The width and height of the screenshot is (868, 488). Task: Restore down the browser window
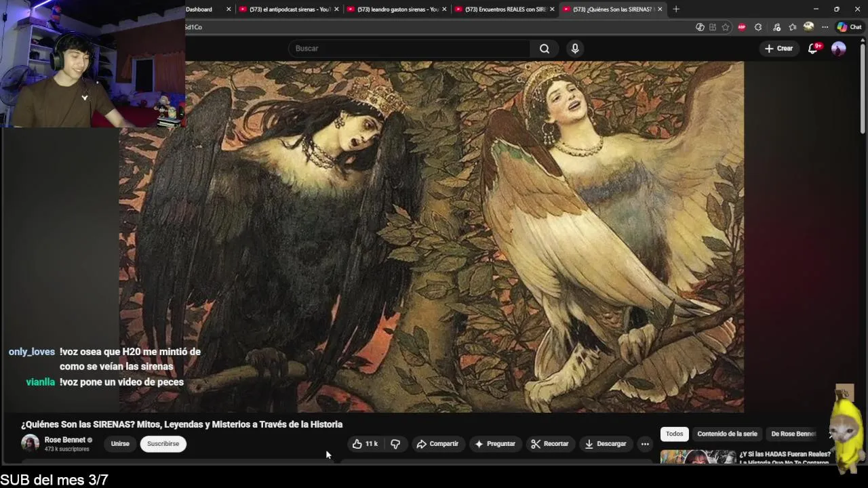coord(837,9)
